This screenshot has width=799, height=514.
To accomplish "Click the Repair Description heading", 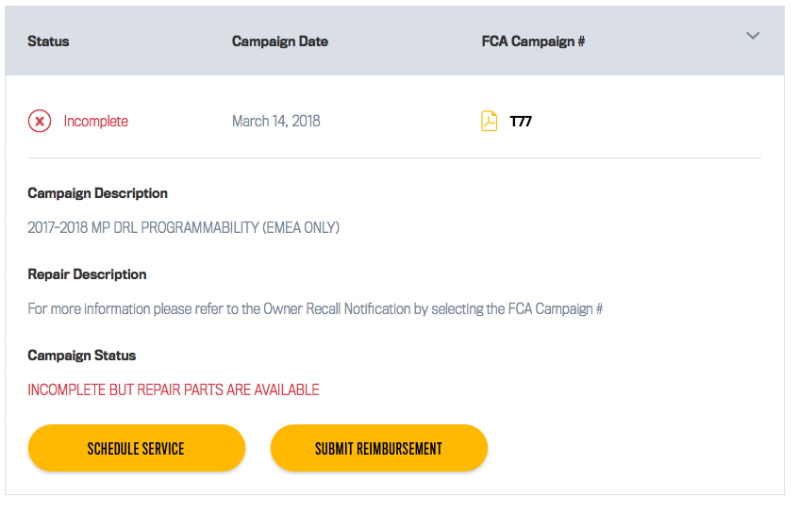I will (87, 274).
